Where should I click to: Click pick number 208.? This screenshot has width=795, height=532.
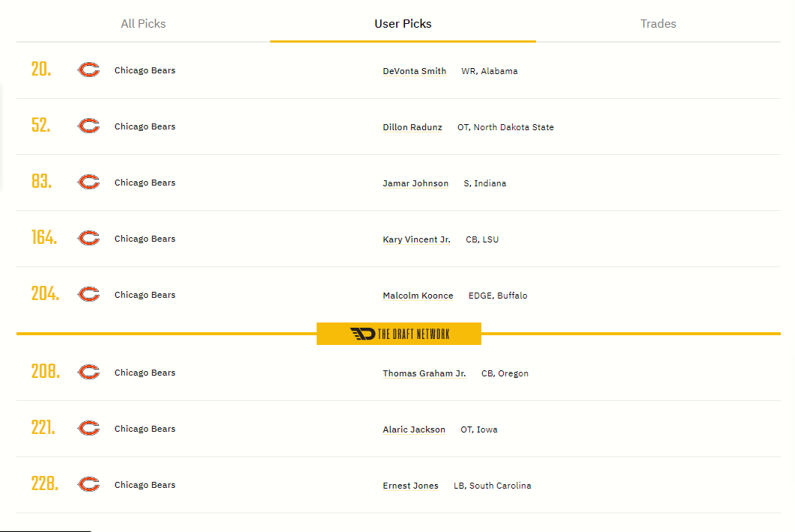[x=45, y=372]
